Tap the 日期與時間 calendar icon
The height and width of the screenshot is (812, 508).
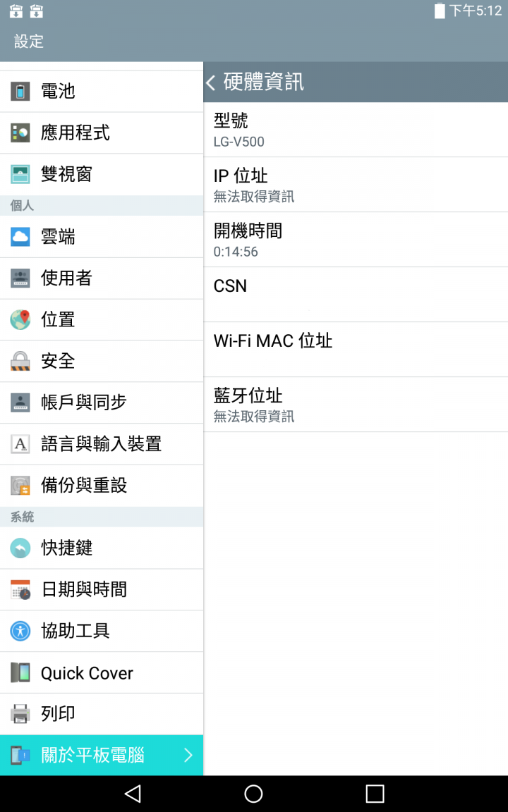click(x=20, y=589)
